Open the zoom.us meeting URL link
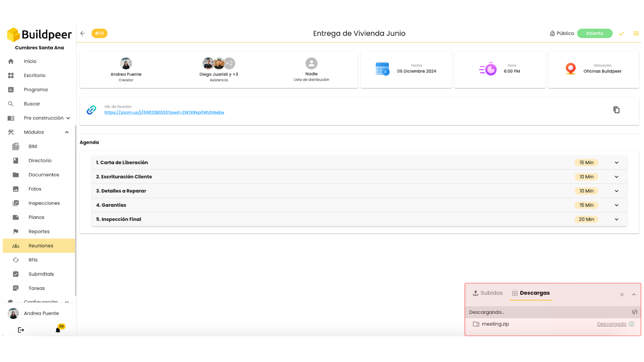 164,112
